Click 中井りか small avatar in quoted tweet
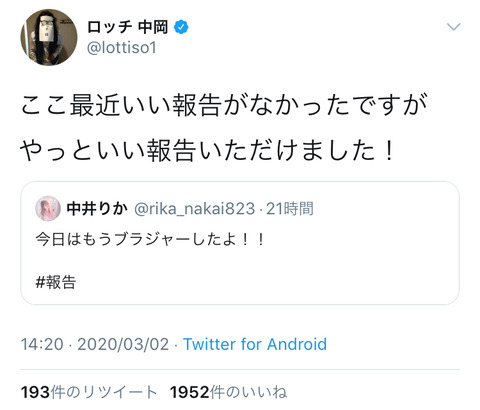Viewport: 480px width, 410px height. coord(48,209)
